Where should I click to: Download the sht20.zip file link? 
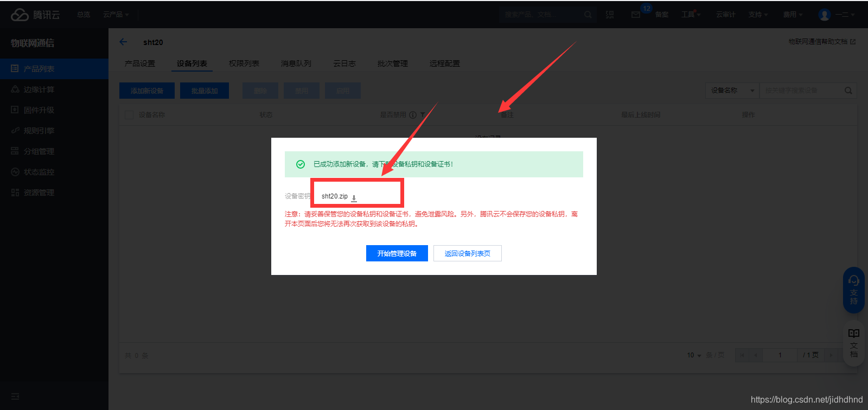coord(335,196)
